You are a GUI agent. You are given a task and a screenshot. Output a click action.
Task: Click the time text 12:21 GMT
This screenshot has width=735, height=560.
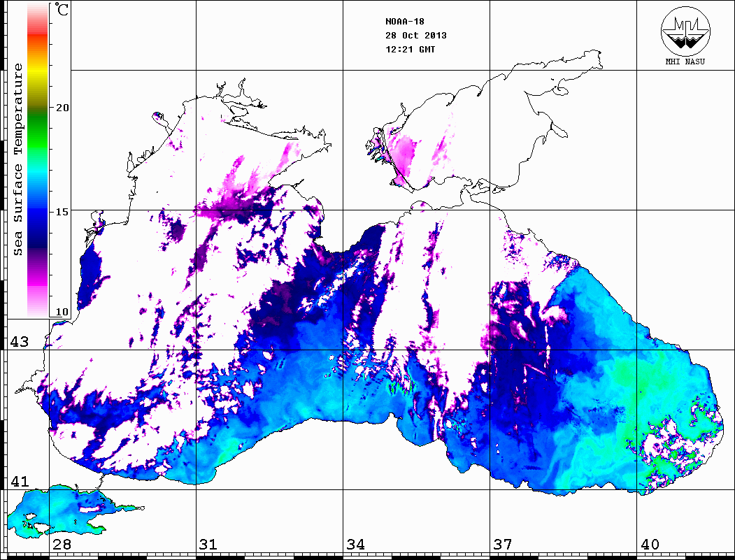point(410,49)
